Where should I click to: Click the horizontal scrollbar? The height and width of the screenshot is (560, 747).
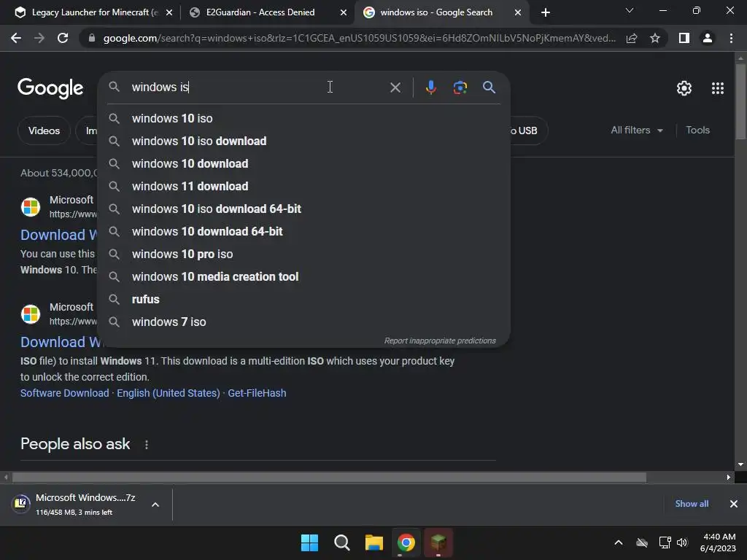pyautogui.click(x=329, y=477)
